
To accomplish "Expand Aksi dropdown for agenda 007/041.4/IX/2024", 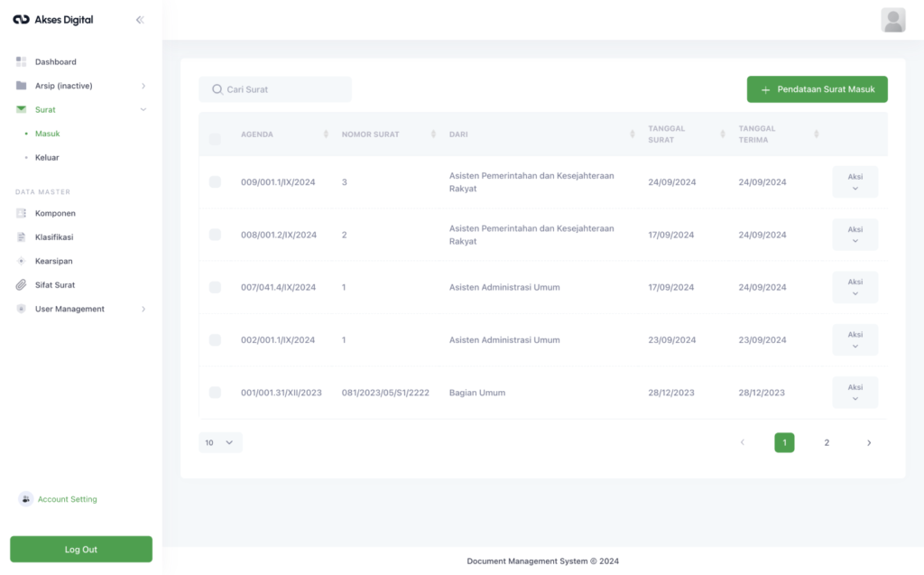I will click(x=855, y=287).
